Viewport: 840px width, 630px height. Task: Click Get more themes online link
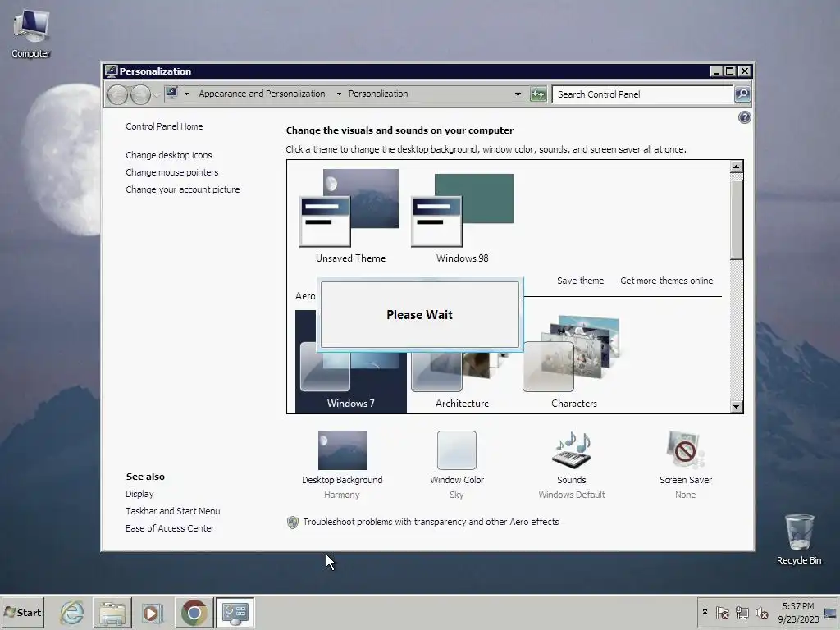[x=666, y=281]
